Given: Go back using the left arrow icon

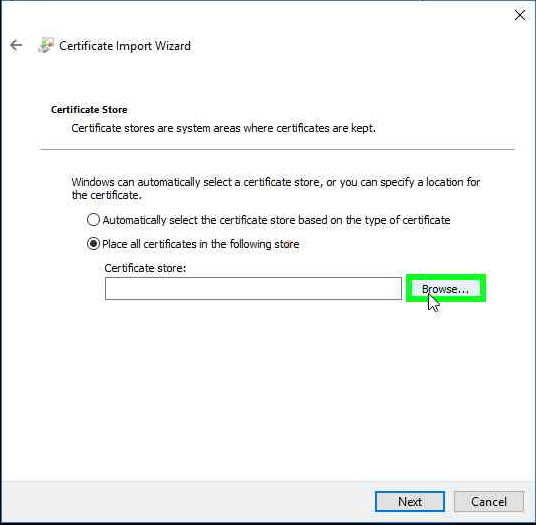Looking at the screenshot, I should coord(16,45).
